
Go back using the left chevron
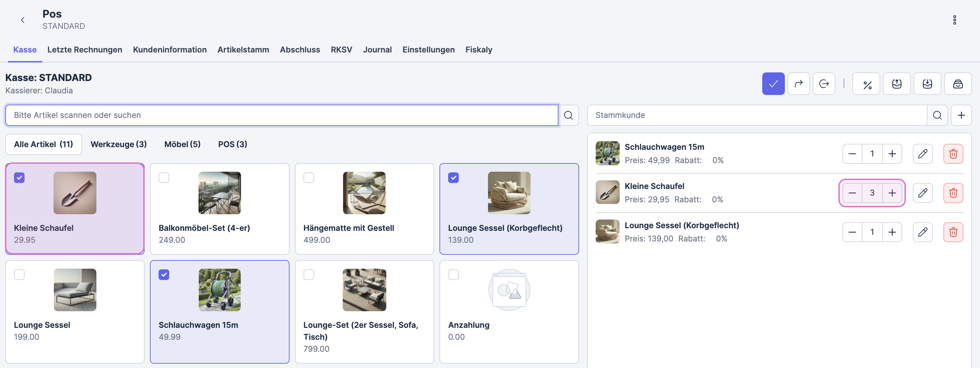click(x=23, y=20)
